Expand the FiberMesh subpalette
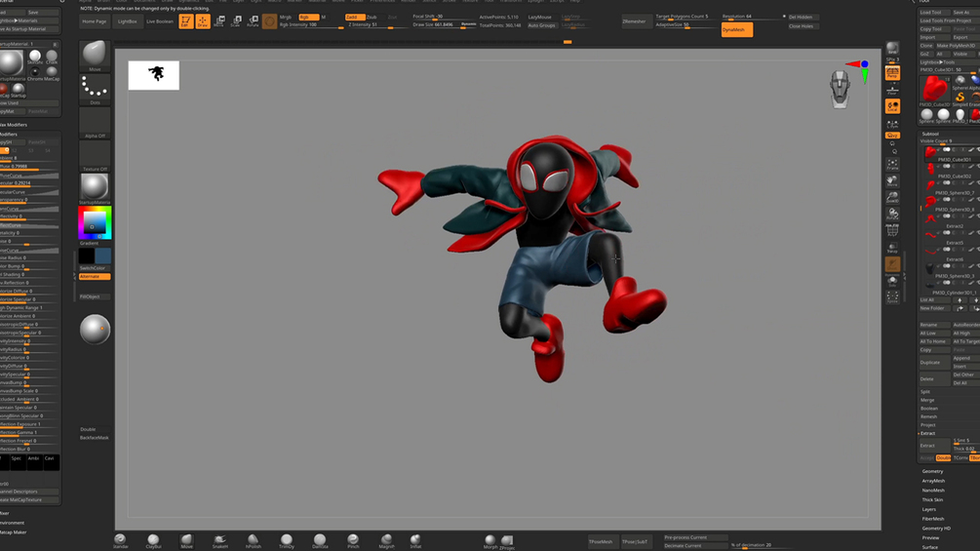 pyautogui.click(x=933, y=519)
